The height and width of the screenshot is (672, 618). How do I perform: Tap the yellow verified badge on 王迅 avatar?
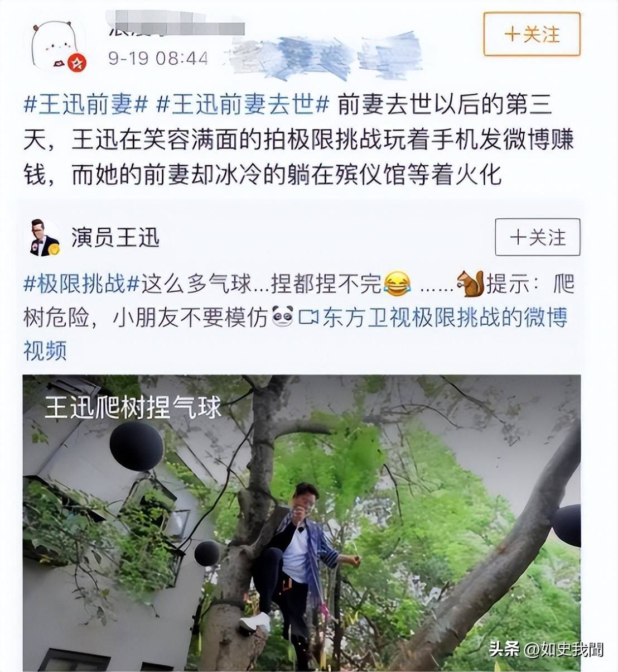(54, 249)
